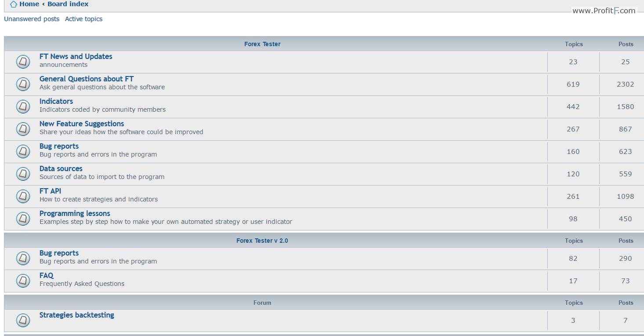The image size is (644, 336).
Task: Open the Forex Tester v 2.0 category header
Action: point(262,241)
